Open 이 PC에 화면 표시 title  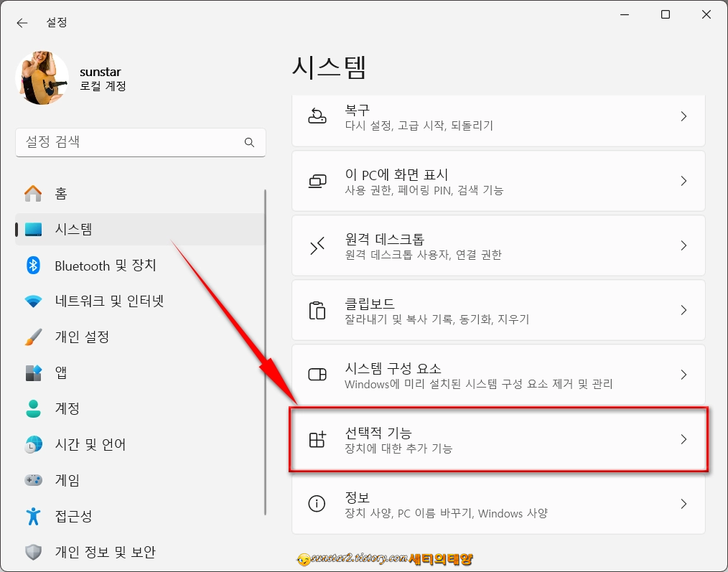tap(396, 174)
